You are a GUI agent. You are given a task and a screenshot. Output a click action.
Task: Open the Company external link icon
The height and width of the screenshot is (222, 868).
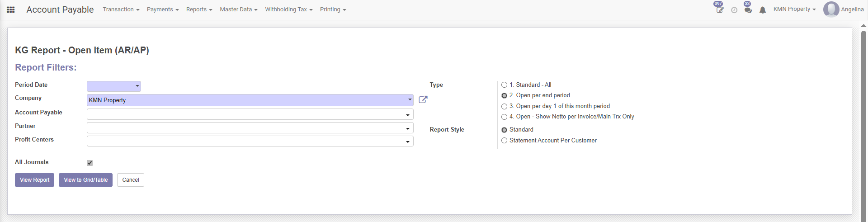(423, 100)
